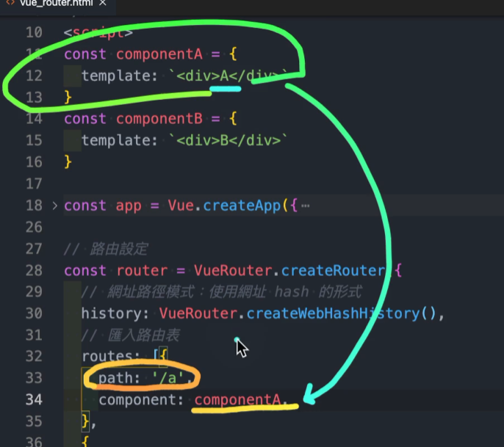Click line number 32 in the gutter
504x447 pixels.
pyautogui.click(x=34, y=357)
